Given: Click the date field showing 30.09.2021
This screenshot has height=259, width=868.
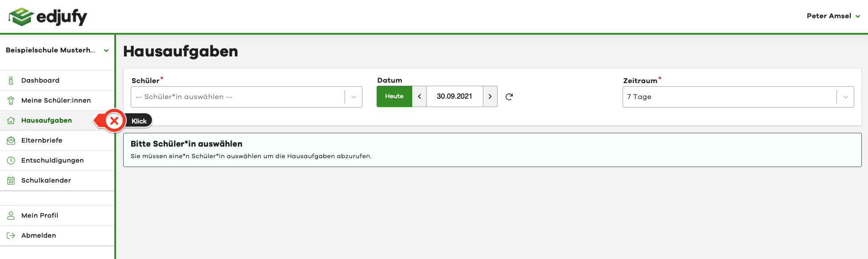Looking at the screenshot, I should [454, 96].
